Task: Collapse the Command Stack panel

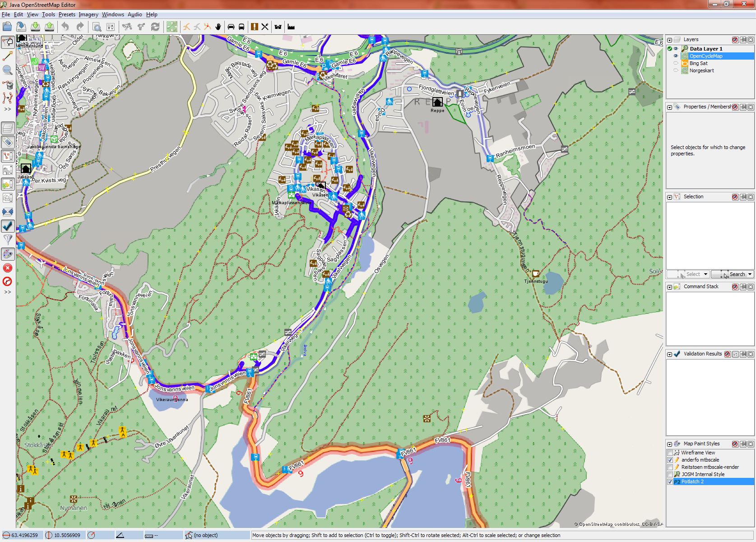Action: [x=670, y=287]
